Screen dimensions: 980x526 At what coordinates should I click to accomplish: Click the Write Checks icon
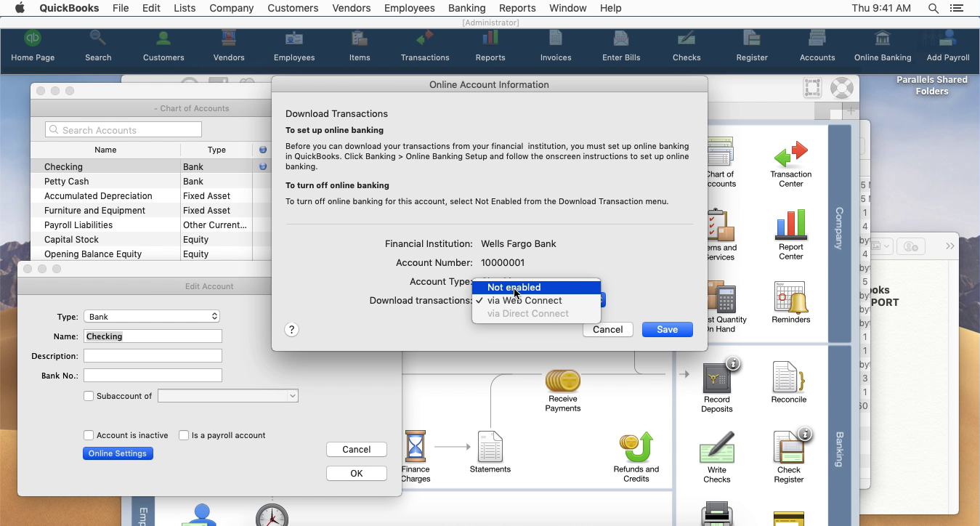pyautogui.click(x=717, y=458)
